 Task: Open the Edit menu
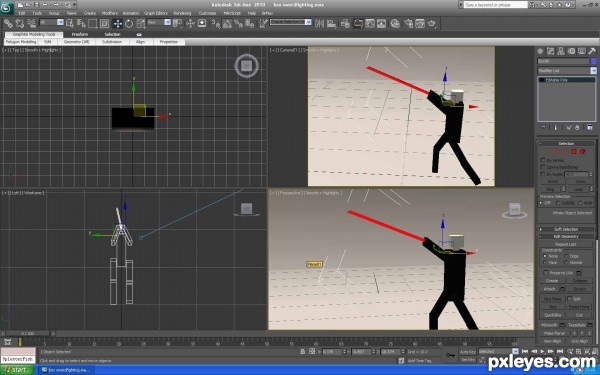tap(22, 13)
